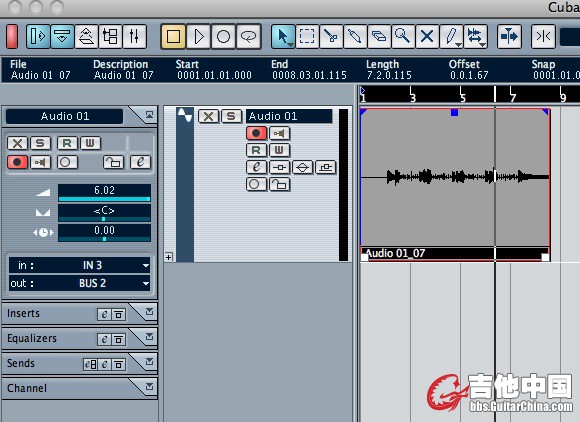Open the output routing BUS 2 dropdown
Image resolution: width=580 pixels, height=422 pixels.
pos(80,283)
